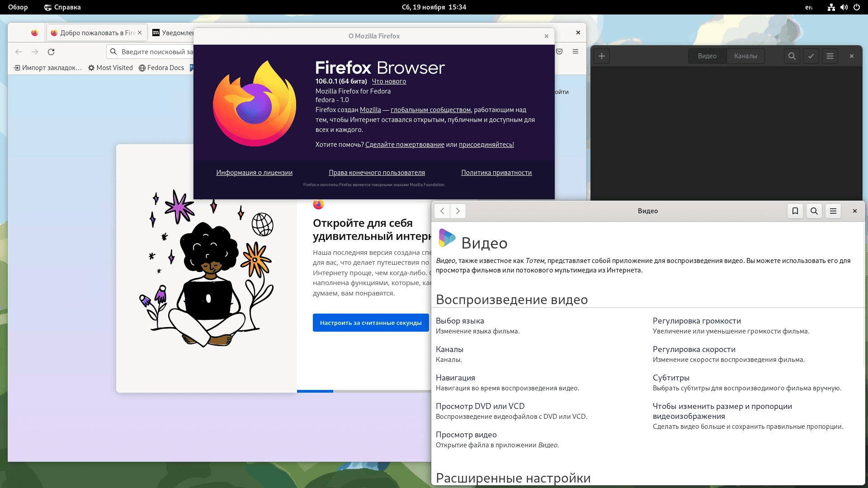
Task: Close the Firefox browser window
Action: pos(578,33)
